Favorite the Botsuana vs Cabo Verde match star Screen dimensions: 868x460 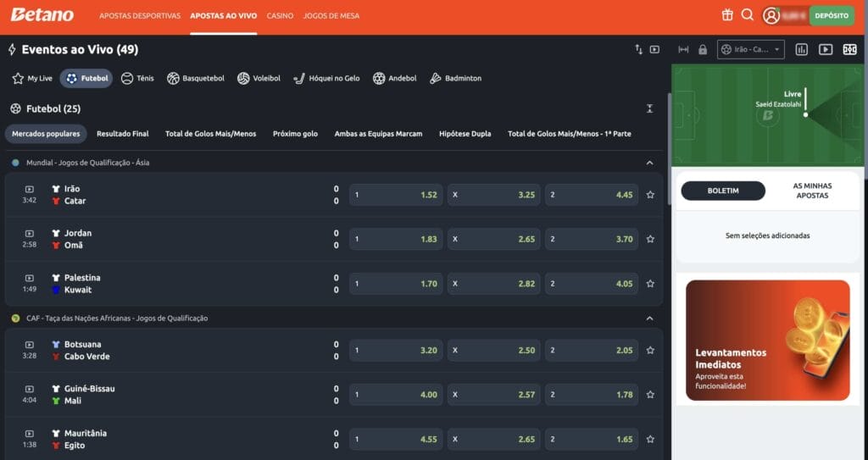[650, 351]
